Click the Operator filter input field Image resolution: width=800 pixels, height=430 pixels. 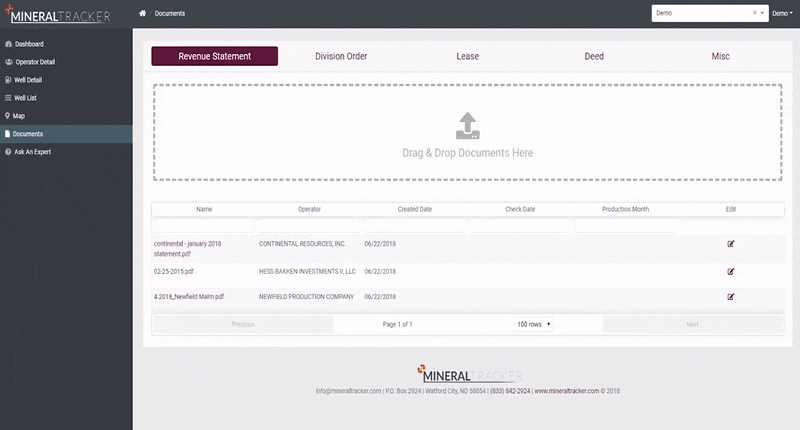[309, 225]
